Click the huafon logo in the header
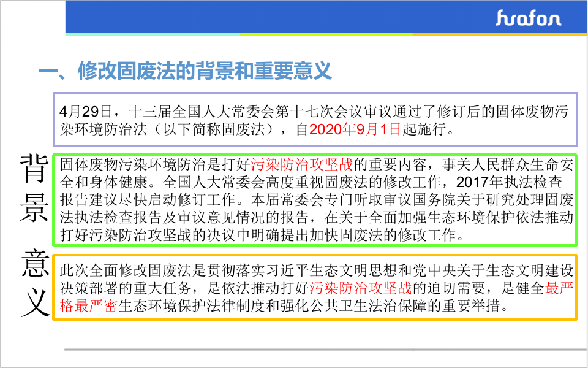 click(x=529, y=18)
